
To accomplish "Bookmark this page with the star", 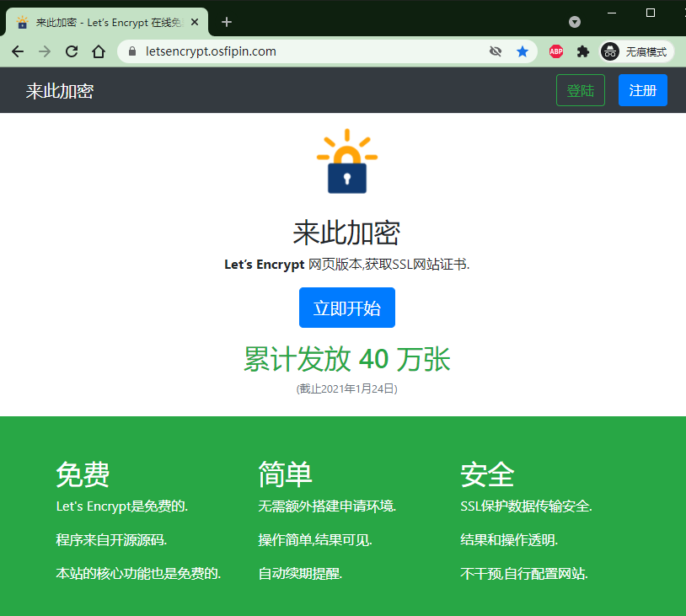I will tap(523, 51).
